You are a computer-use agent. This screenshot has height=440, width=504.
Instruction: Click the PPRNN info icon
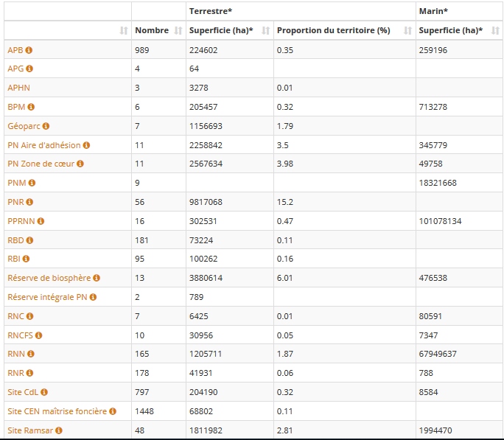tap(41, 221)
